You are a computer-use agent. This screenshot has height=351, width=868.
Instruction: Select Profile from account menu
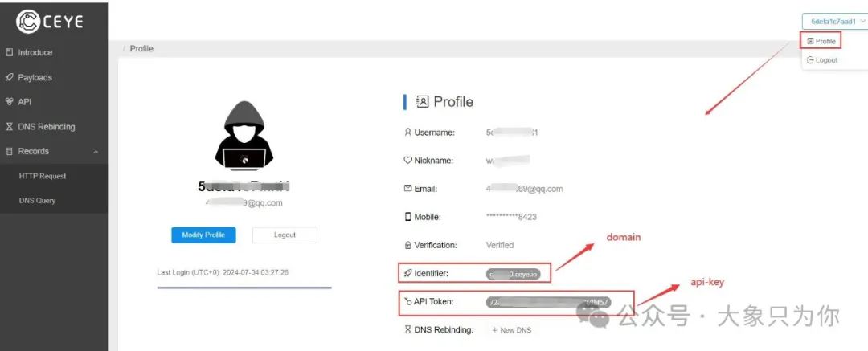point(821,41)
